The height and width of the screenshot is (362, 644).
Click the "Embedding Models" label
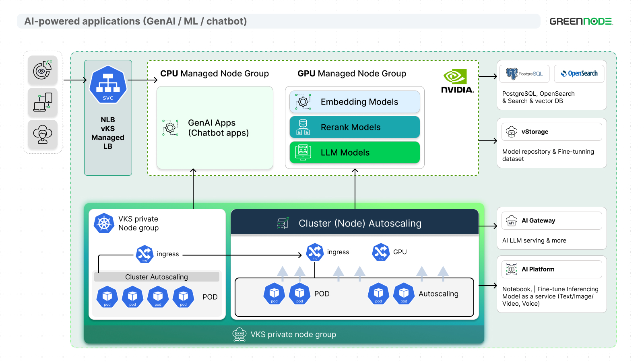(359, 102)
